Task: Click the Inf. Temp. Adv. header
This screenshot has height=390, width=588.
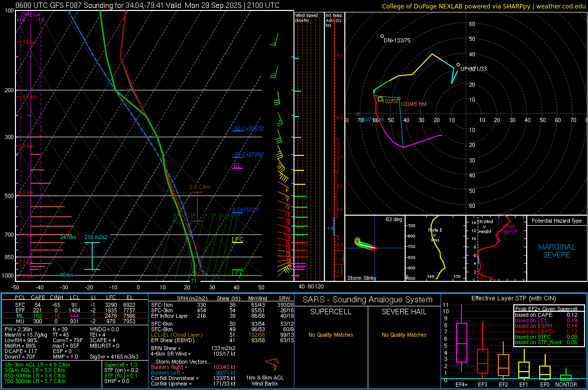Action: (334, 20)
